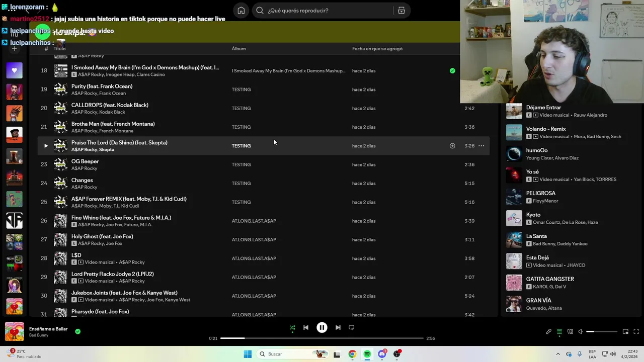
Task: Open the now playing title Enséñame a Bailar
Action: coord(48,329)
